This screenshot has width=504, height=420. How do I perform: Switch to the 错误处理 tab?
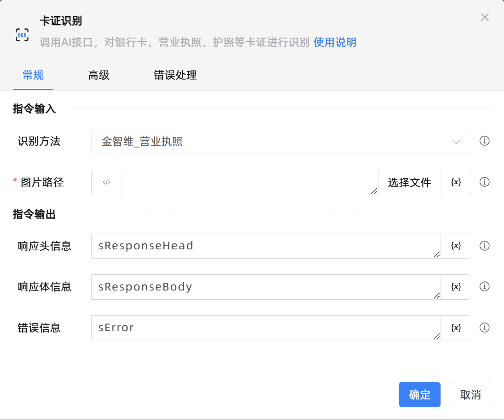[175, 75]
